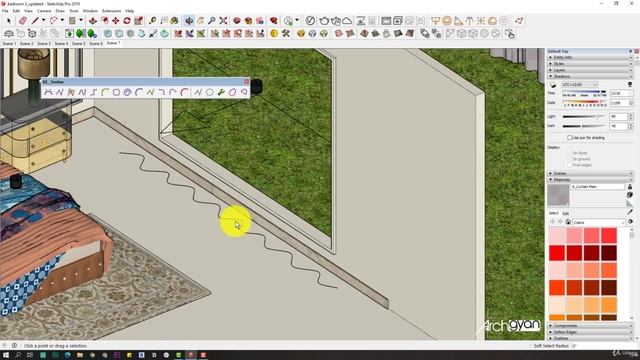Click the Time slider in Shadows

point(584,93)
